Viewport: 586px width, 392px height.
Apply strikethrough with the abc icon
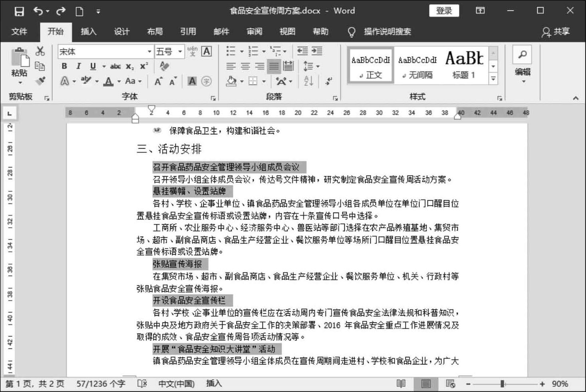115,66
